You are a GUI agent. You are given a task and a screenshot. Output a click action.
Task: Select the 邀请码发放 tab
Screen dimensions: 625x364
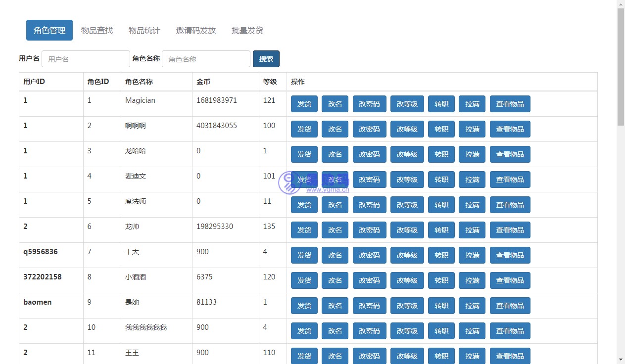click(x=195, y=30)
